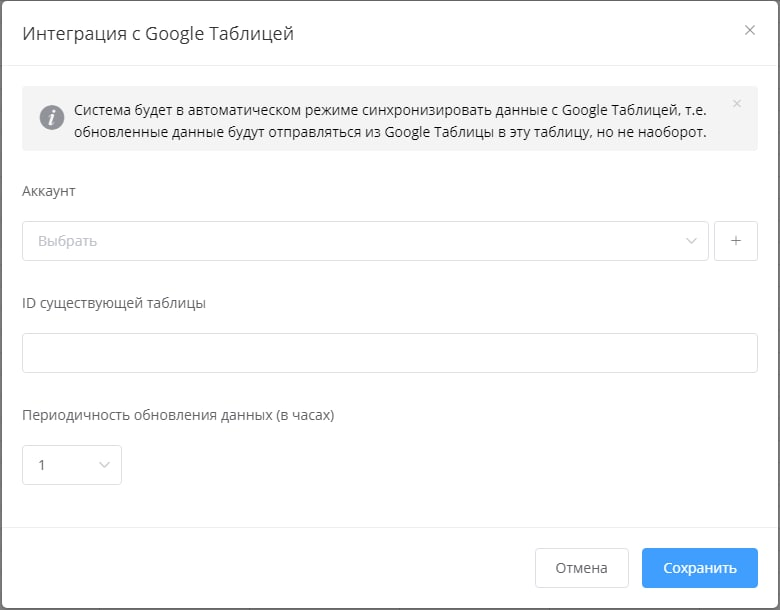Click the synchronization info message text
This screenshot has width=780, height=610.
(390, 121)
